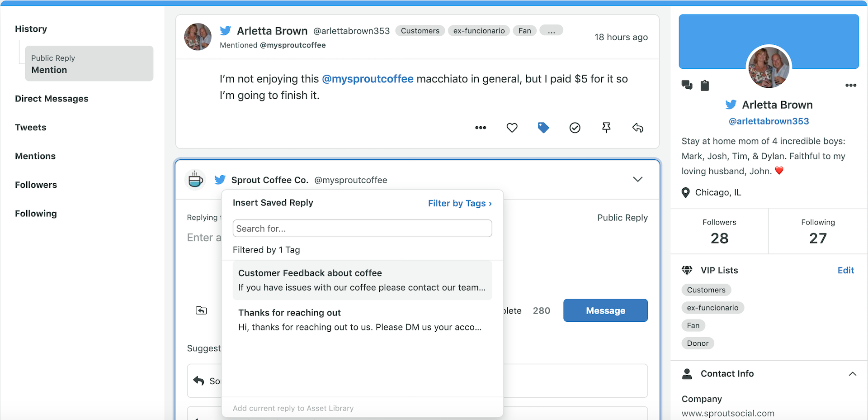Mark the mention as complete with the checkmark icon
868x420 pixels.
point(575,128)
